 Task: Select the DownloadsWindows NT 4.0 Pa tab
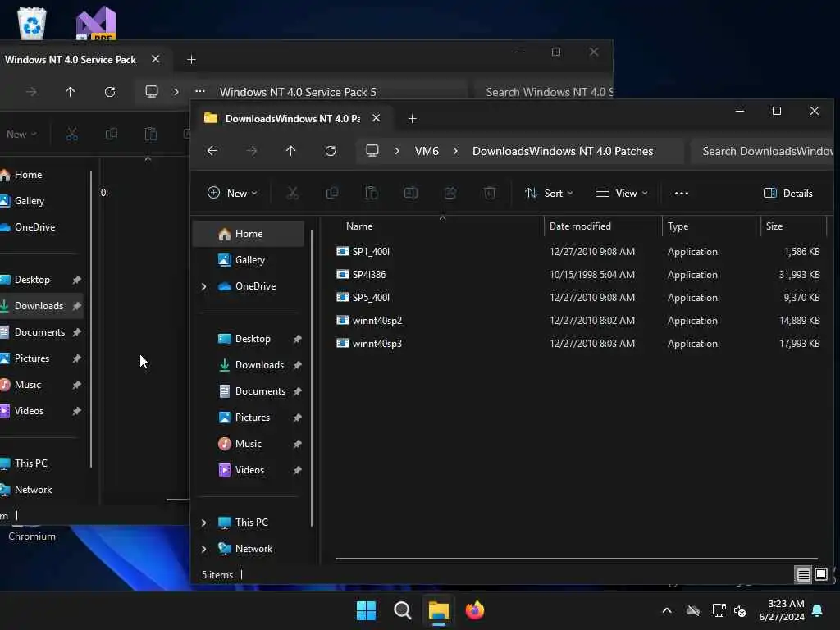[293, 118]
